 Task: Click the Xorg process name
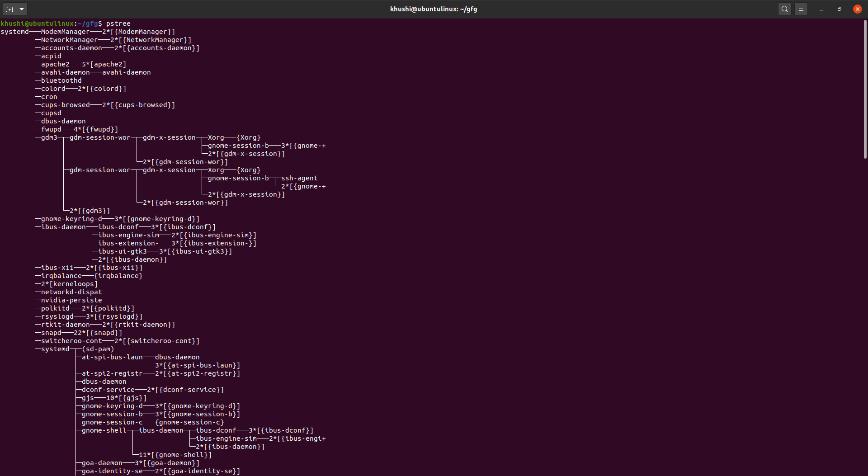pos(215,137)
